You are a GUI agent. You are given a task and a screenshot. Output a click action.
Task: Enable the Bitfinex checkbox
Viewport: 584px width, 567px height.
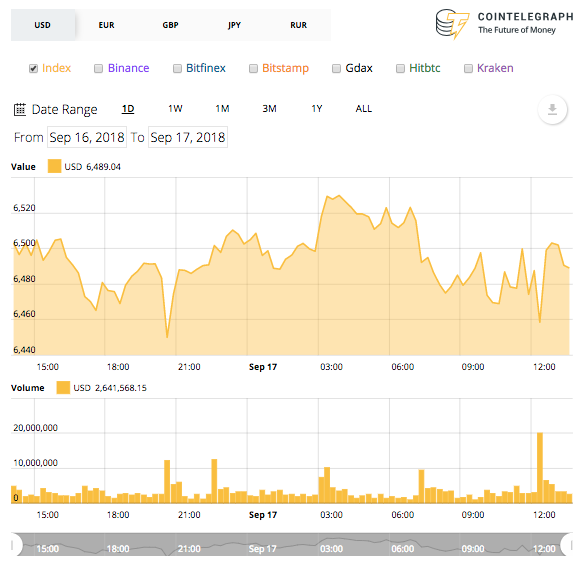(x=177, y=69)
